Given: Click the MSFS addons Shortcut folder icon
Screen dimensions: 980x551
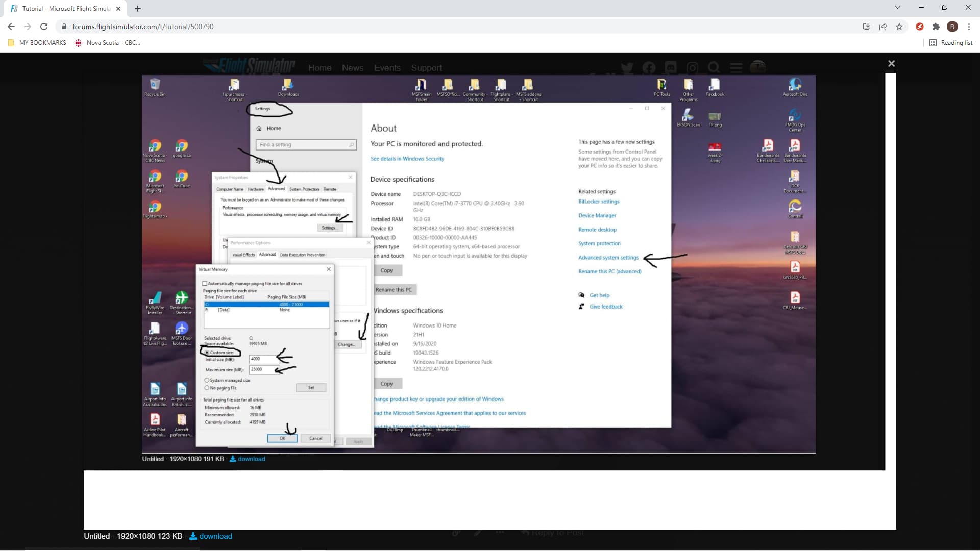Looking at the screenshot, I should coord(528,90).
